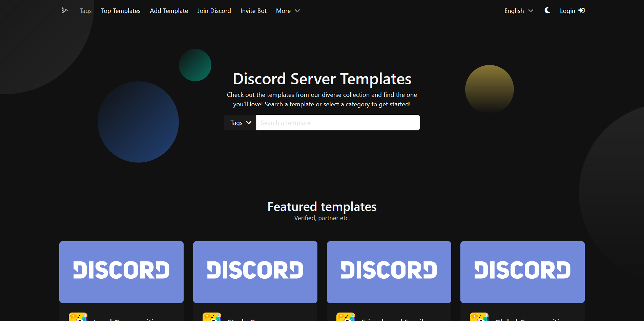644x321 pixels.
Task: Click the Invite Bot link
Action: click(253, 10)
